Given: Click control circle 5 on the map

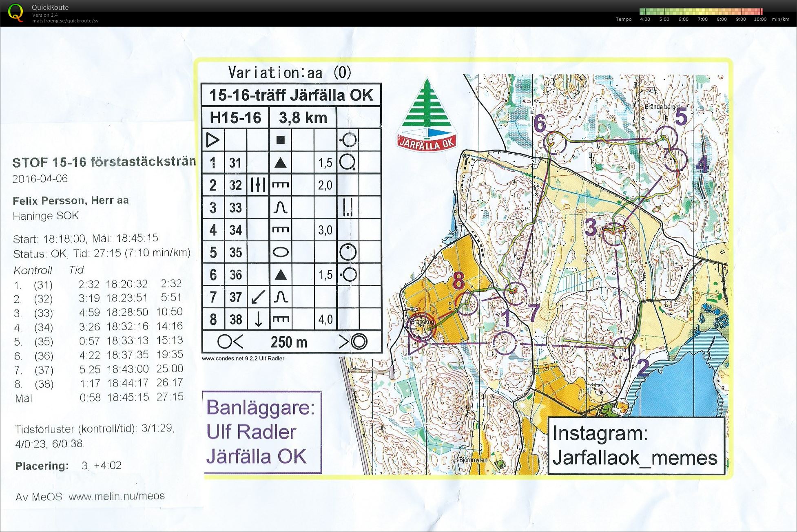Looking at the screenshot, I should [666, 138].
